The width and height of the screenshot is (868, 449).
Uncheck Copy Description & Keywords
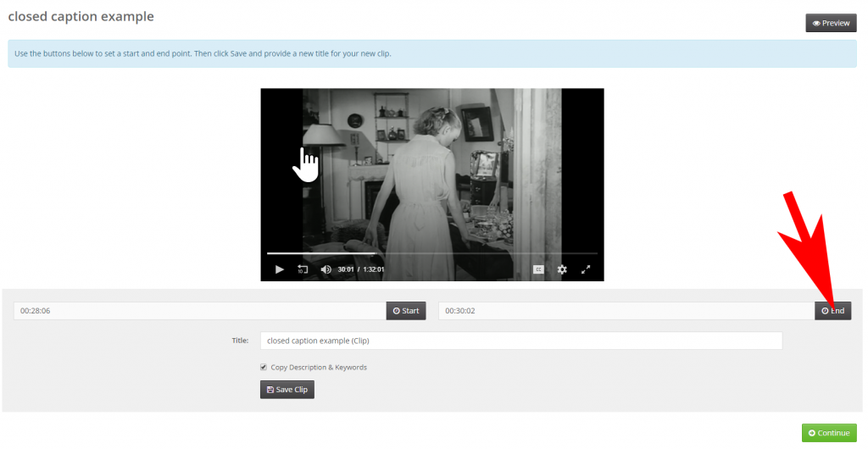click(264, 367)
